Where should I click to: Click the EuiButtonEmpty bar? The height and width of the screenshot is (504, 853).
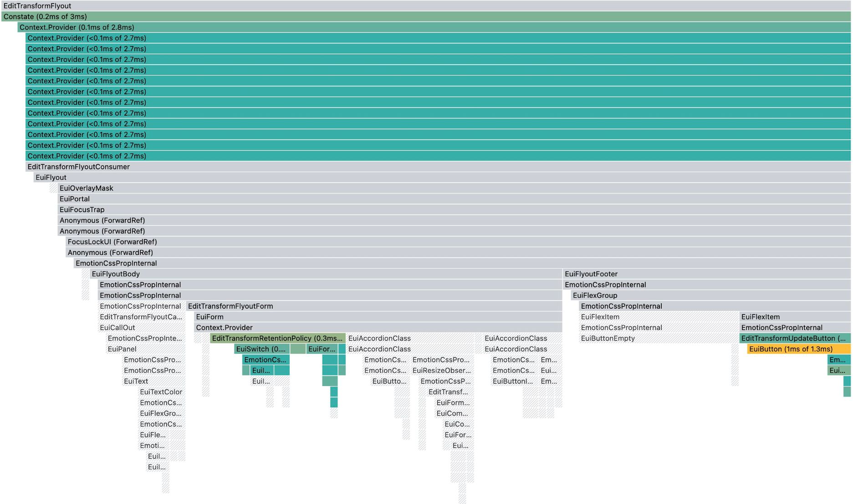click(659, 338)
